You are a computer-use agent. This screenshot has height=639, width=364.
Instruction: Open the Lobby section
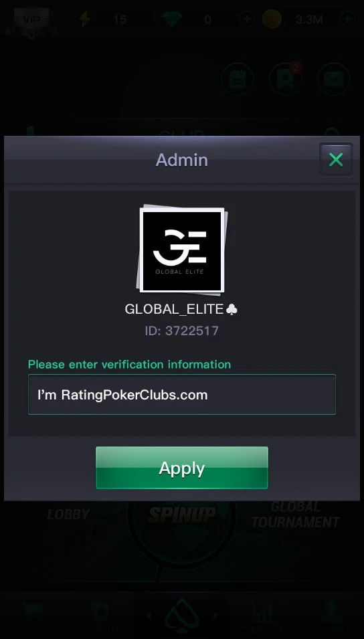pos(68,515)
